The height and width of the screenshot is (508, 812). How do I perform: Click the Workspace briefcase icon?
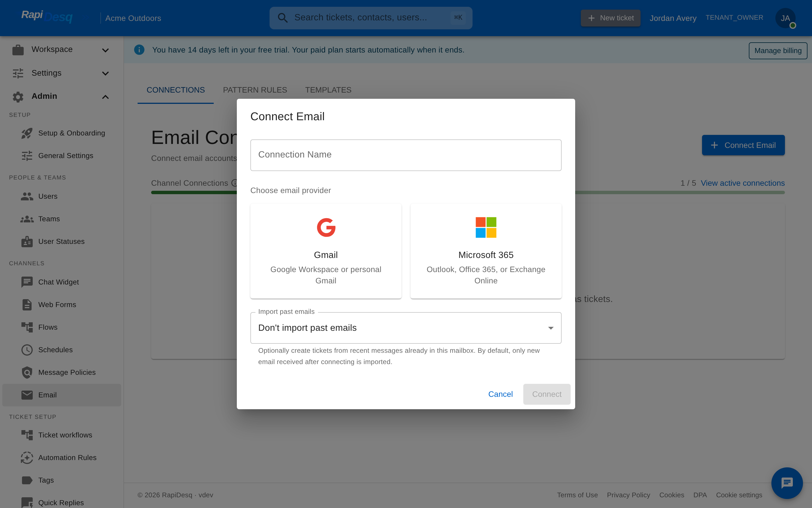(x=18, y=50)
